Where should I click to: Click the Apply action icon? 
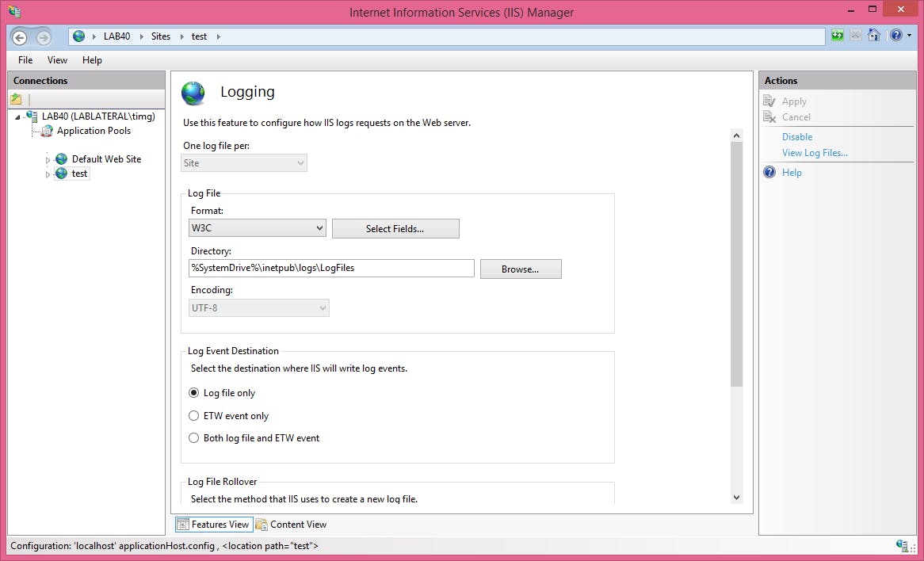pyautogui.click(x=769, y=101)
